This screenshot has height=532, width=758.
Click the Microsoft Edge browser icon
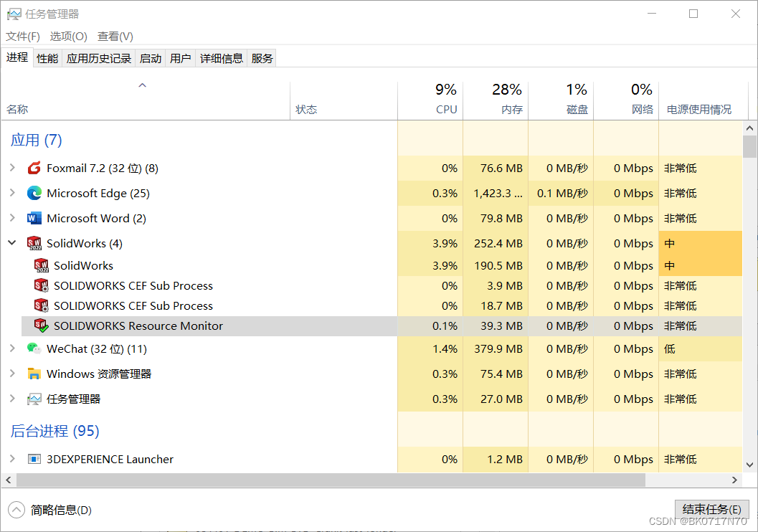click(34, 193)
